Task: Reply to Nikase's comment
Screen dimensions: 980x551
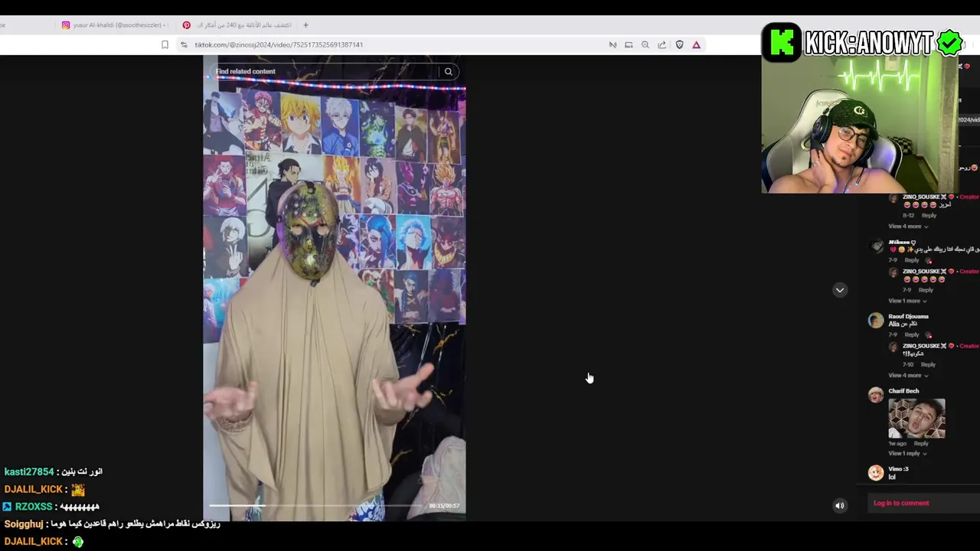Action: click(x=911, y=260)
